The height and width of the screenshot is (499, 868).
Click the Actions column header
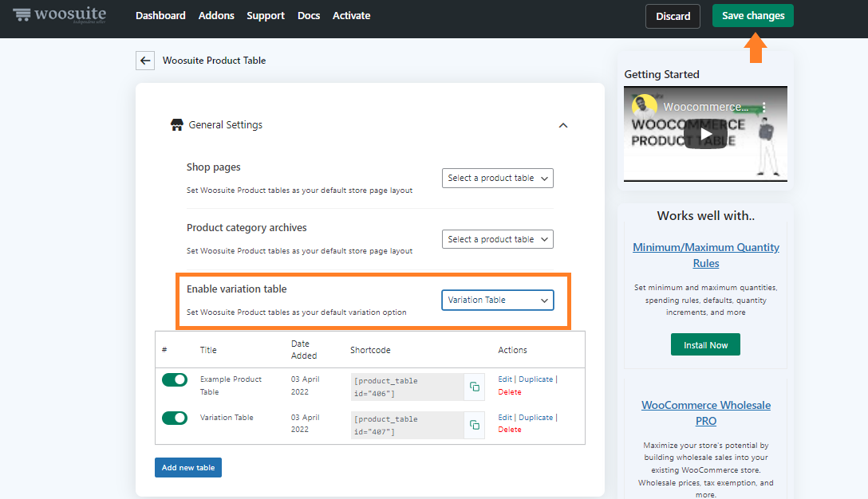513,350
